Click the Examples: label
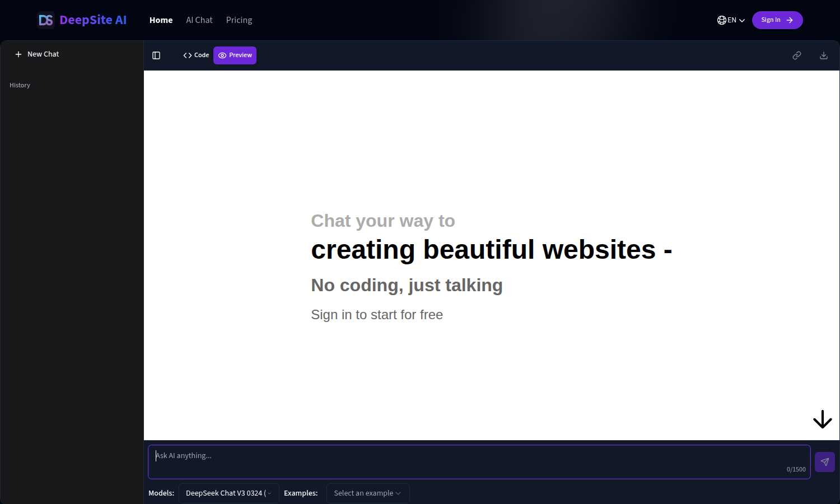This screenshot has width=840, height=504. coord(301,493)
